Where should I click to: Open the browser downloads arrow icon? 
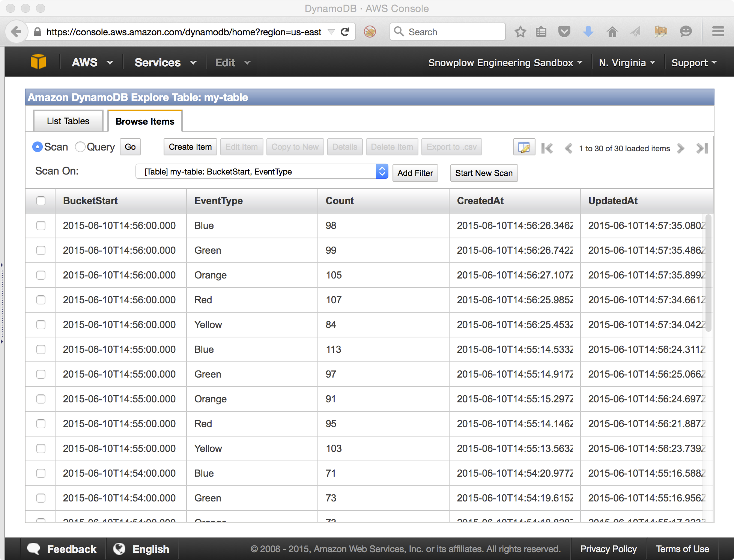(588, 32)
